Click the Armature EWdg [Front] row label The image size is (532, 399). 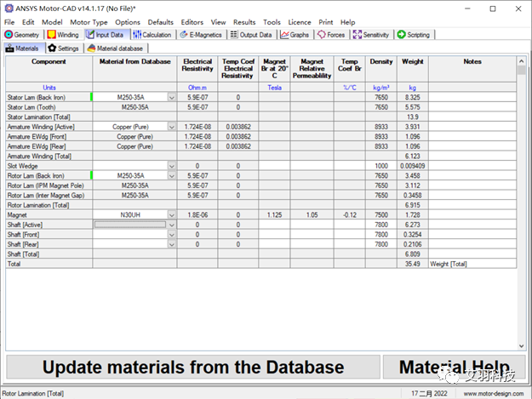[x=37, y=137]
